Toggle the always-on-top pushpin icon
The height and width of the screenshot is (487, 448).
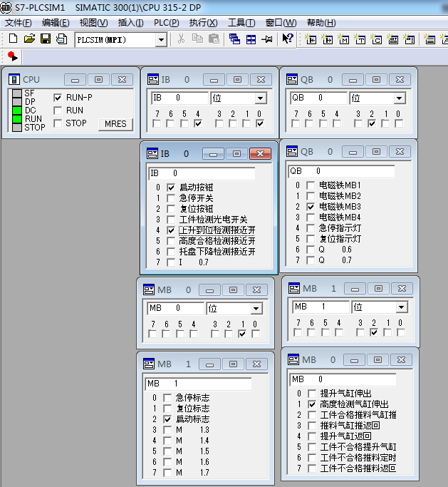click(x=267, y=39)
